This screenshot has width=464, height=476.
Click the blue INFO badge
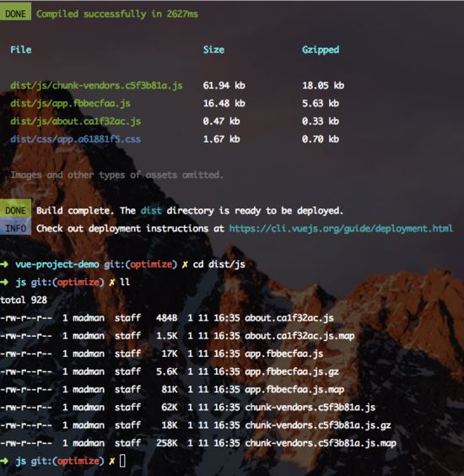point(15,228)
